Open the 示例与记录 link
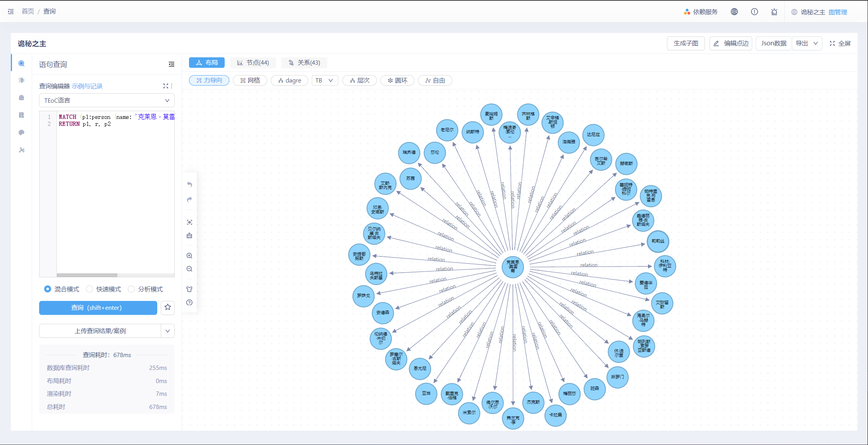 [x=87, y=86]
